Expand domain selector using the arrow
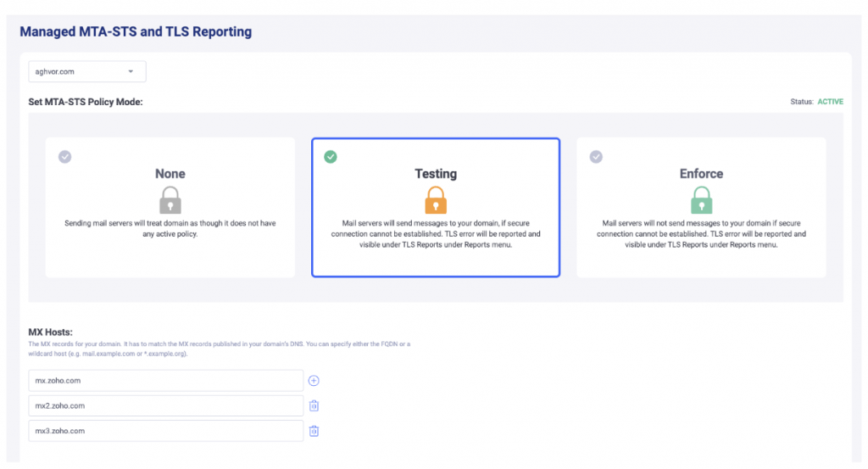 tap(131, 72)
